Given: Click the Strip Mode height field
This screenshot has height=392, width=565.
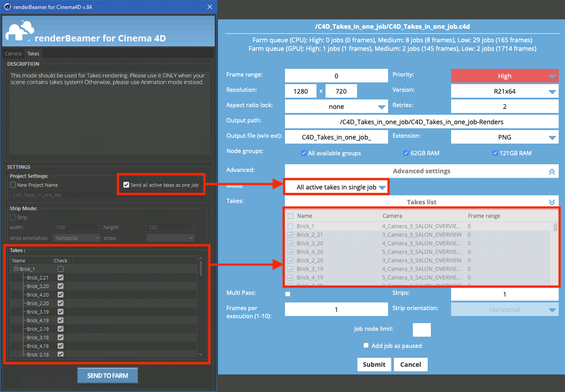Looking at the screenshot, I should pos(171,227).
